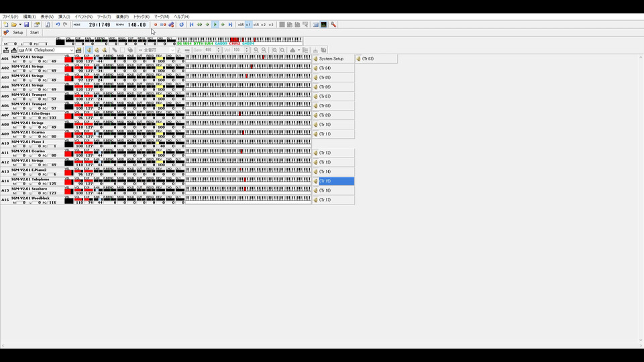Open the A14 (Telephone) track selector
Viewport: 644px width, 362px height.
[46, 50]
